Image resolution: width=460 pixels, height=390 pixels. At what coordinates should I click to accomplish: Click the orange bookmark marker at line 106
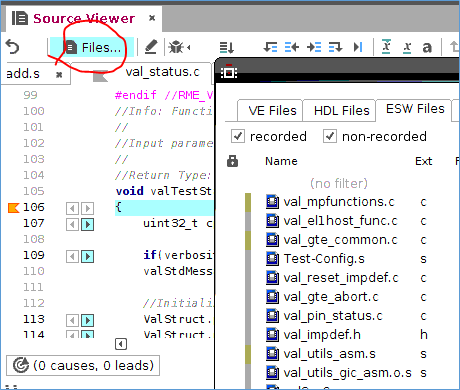[13, 208]
